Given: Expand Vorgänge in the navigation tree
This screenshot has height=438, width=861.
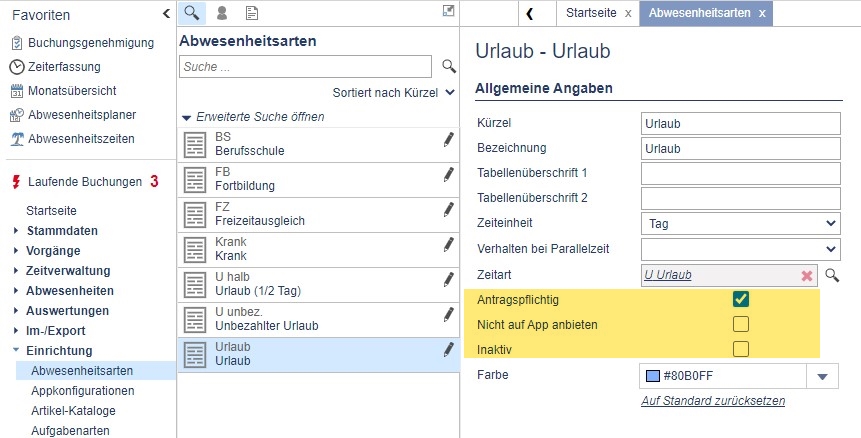Looking at the screenshot, I should [x=16, y=251].
